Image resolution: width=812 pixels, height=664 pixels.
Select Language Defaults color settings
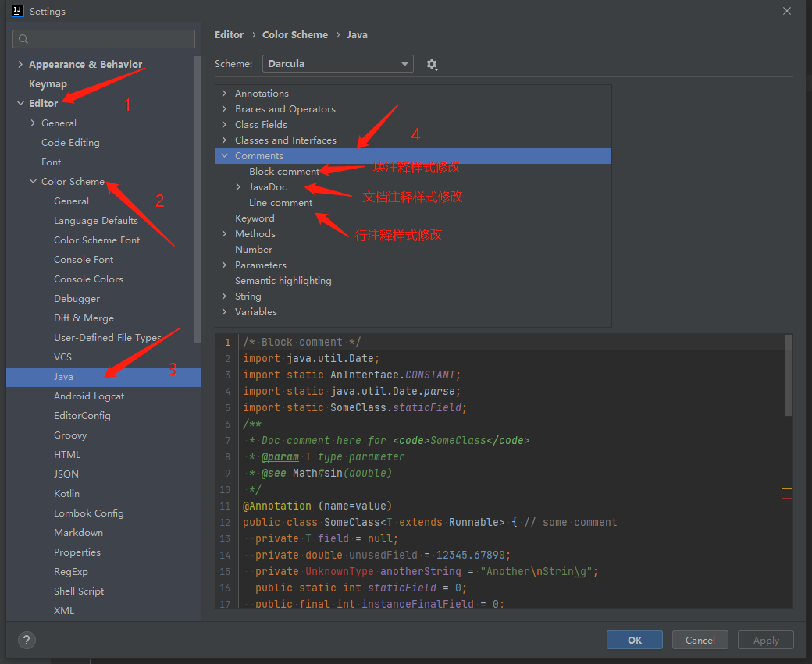tap(96, 221)
